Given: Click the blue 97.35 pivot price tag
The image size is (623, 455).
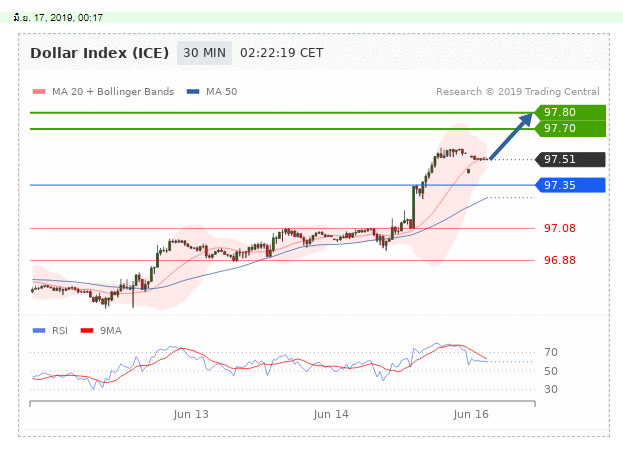Looking at the screenshot, I should (x=571, y=185).
